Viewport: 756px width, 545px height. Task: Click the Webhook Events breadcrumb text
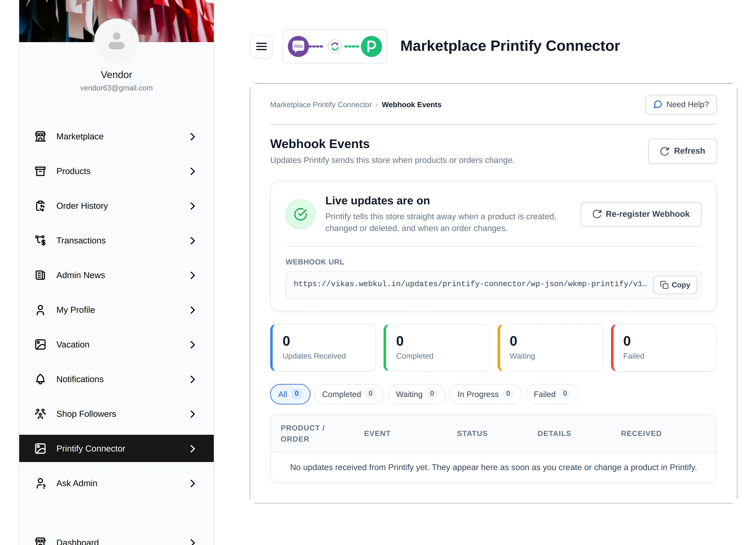411,105
